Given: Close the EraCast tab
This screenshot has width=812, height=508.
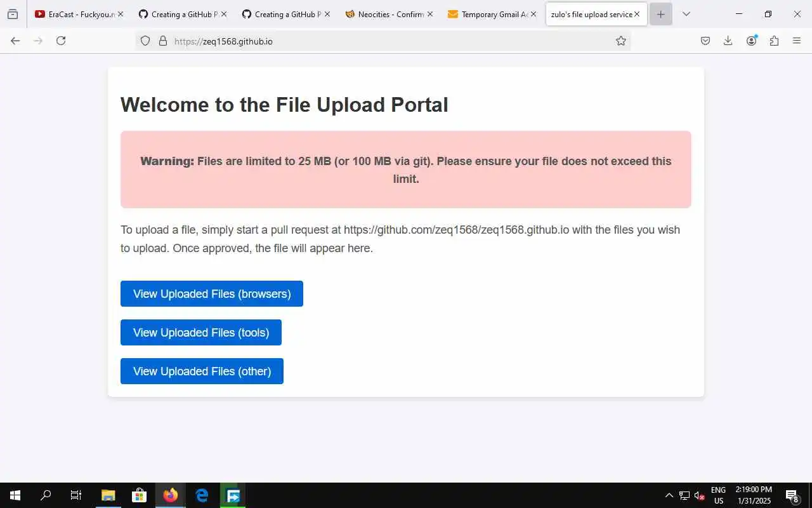Looking at the screenshot, I should pos(121,14).
